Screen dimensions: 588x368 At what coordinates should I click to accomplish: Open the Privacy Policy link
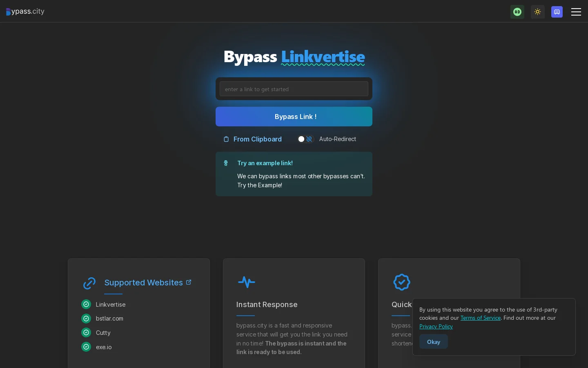click(x=436, y=326)
